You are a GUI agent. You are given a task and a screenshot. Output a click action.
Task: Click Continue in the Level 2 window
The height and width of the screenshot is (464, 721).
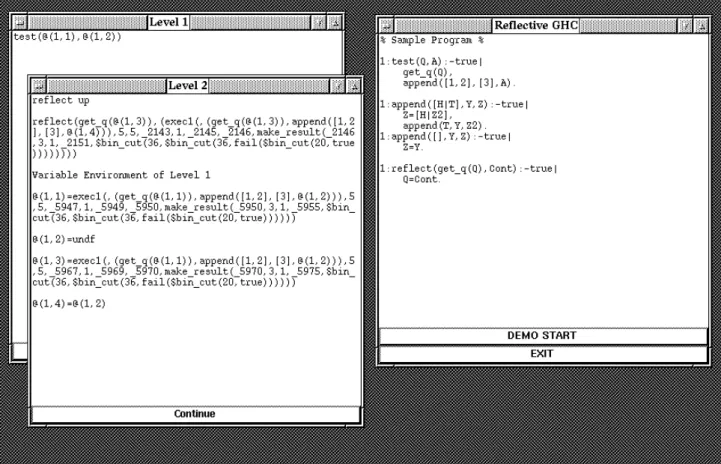(x=195, y=414)
